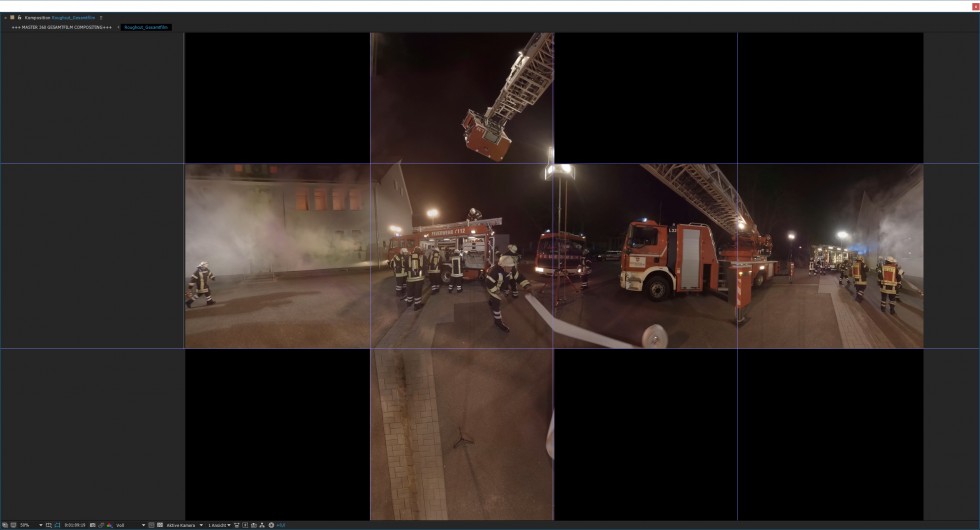This screenshot has width=980, height=530.
Task: Take a snapshot with camera icon
Action: click(x=93, y=525)
